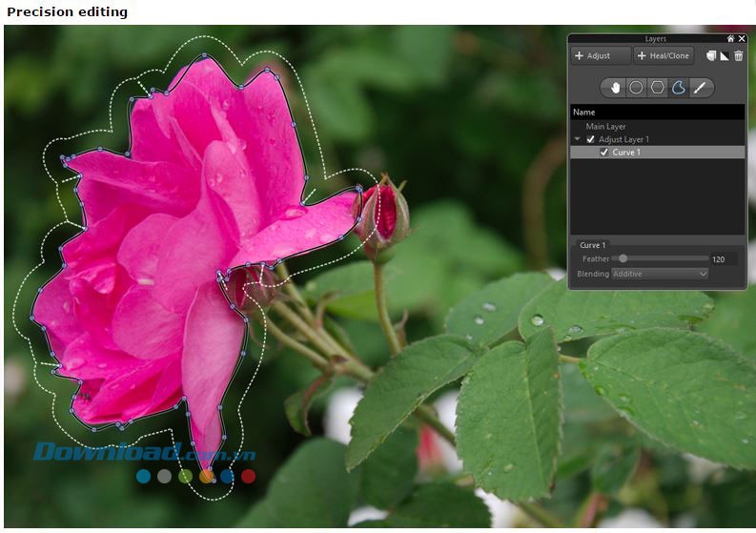Select the brush mask tool
This screenshot has height=533, width=756.
(701, 88)
